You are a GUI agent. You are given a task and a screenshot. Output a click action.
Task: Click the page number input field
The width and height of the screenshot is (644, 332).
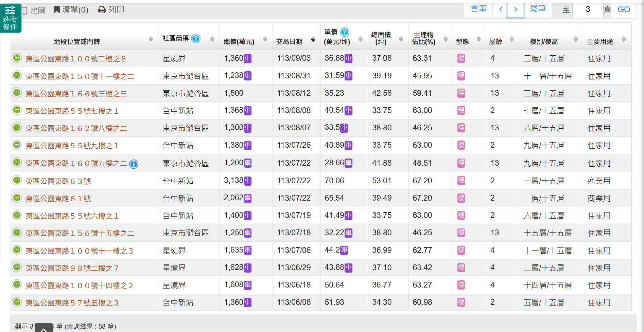click(x=588, y=10)
